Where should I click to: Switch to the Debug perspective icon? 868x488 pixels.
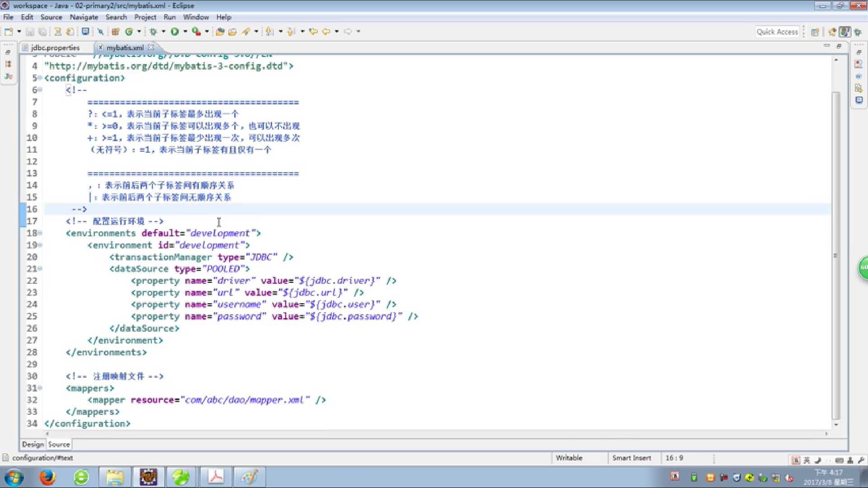click(857, 32)
